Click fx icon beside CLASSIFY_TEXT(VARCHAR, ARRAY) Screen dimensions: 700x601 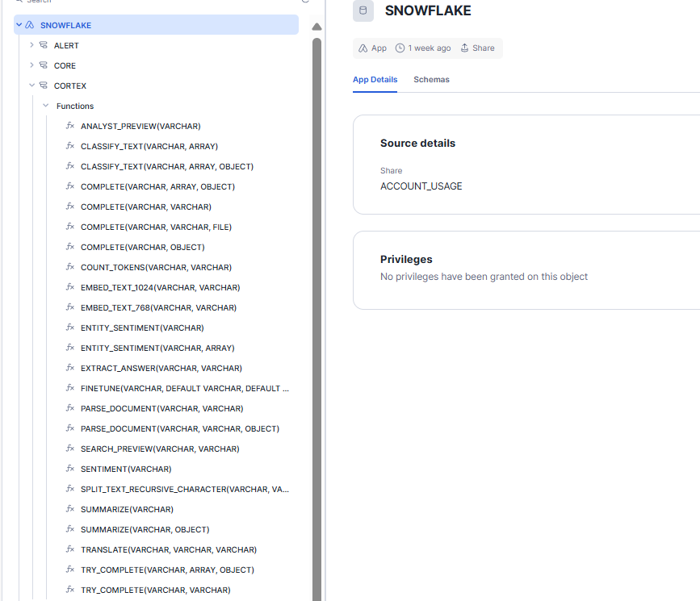pyautogui.click(x=70, y=146)
